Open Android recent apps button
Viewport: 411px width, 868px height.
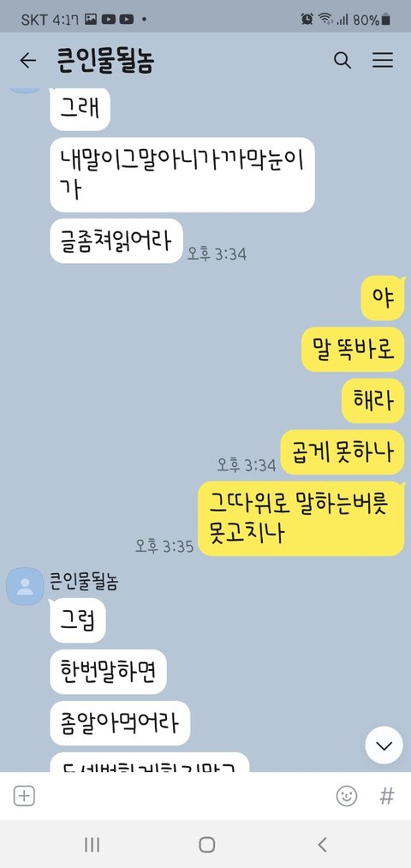coord(92,844)
